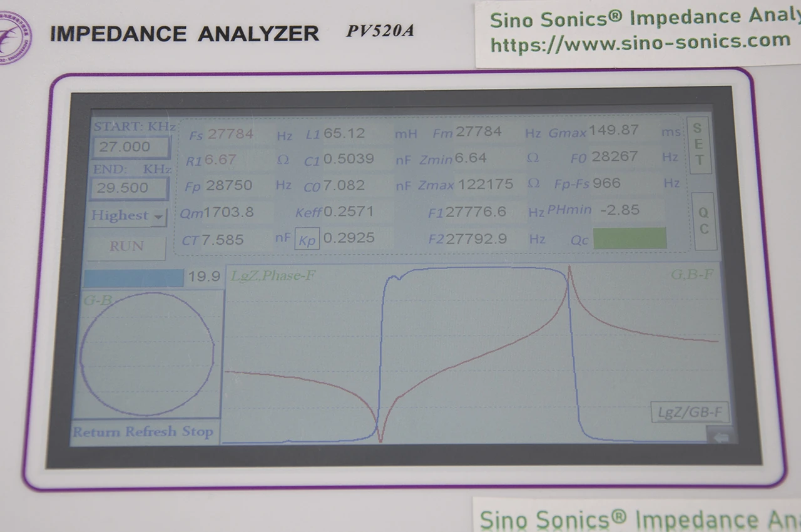Image resolution: width=801 pixels, height=532 pixels.
Task: Click the Zmax value 122175
Action: 486,184
